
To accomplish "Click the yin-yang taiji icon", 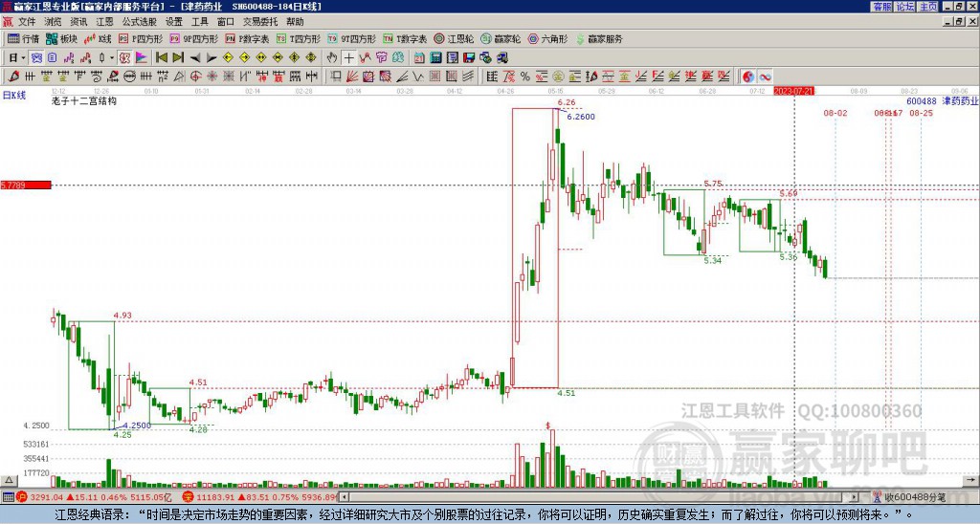I will click(748, 76).
